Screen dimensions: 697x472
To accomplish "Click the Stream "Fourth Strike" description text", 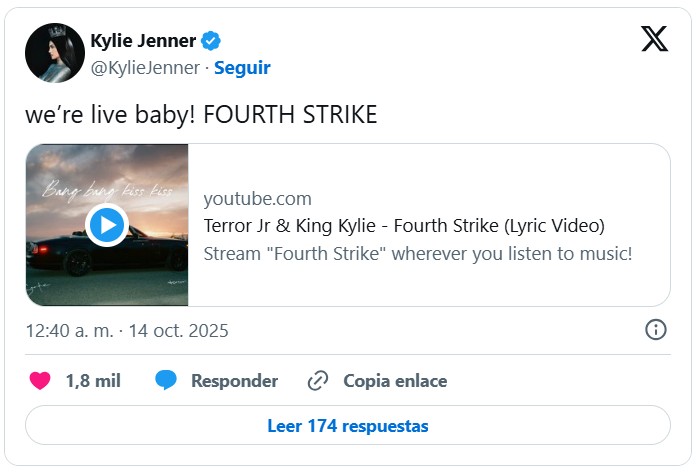I will (x=417, y=253).
